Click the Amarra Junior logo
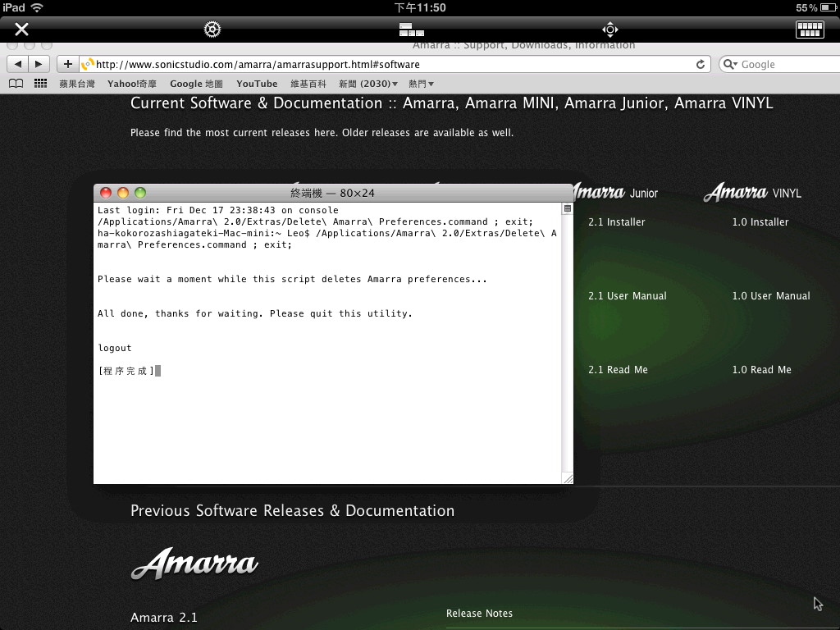The width and height of the screenshot is (840, 630). point(615,192)
